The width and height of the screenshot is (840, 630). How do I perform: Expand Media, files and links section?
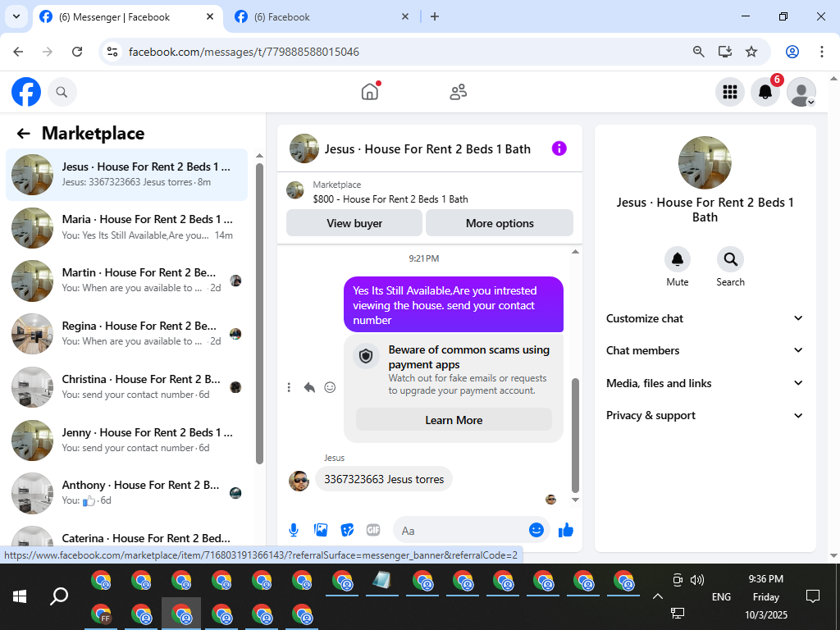[x=705, y=383]
